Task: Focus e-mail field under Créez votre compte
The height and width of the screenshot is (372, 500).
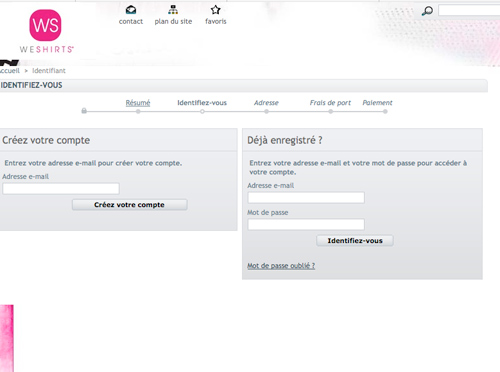Action: click(x=61, y=189)
